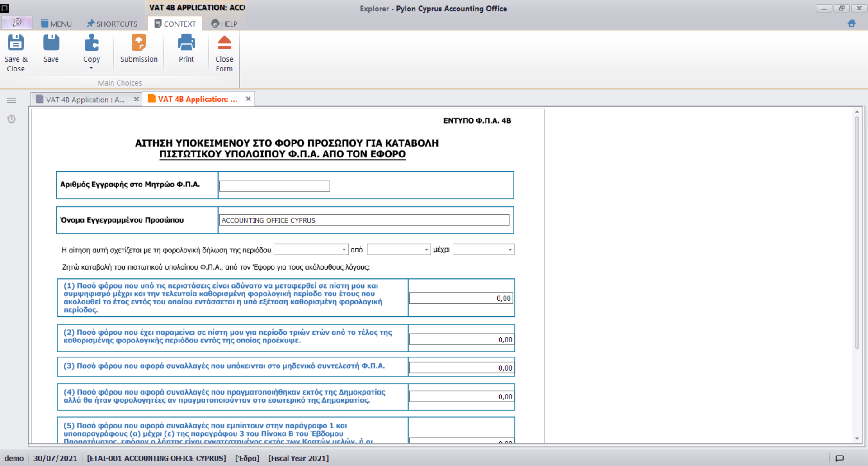Click the Save & Close icon
The width and height of the screenshot is (868, 466).
click(x=16, y=43)
